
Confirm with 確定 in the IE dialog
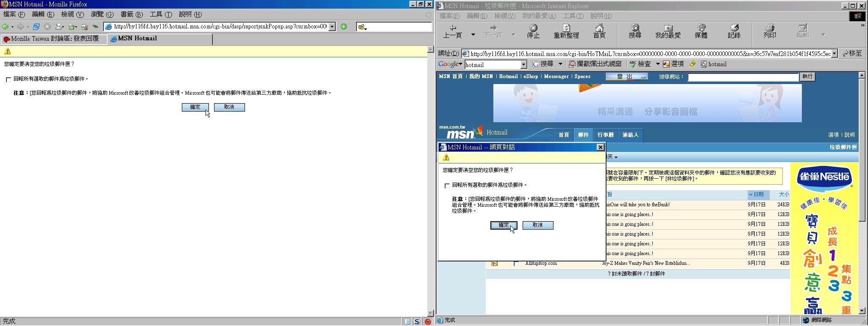tap(504, 225)
